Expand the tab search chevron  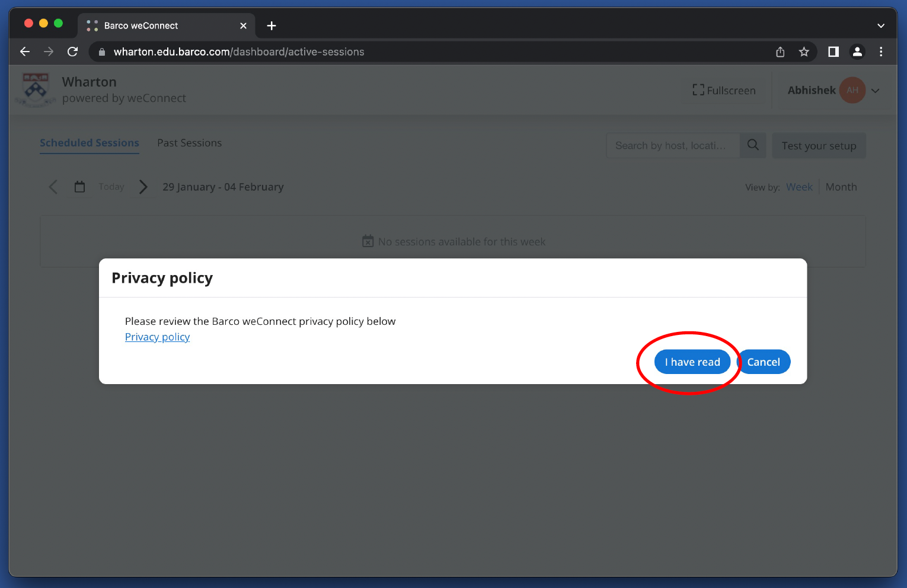[x=881, y=25]
